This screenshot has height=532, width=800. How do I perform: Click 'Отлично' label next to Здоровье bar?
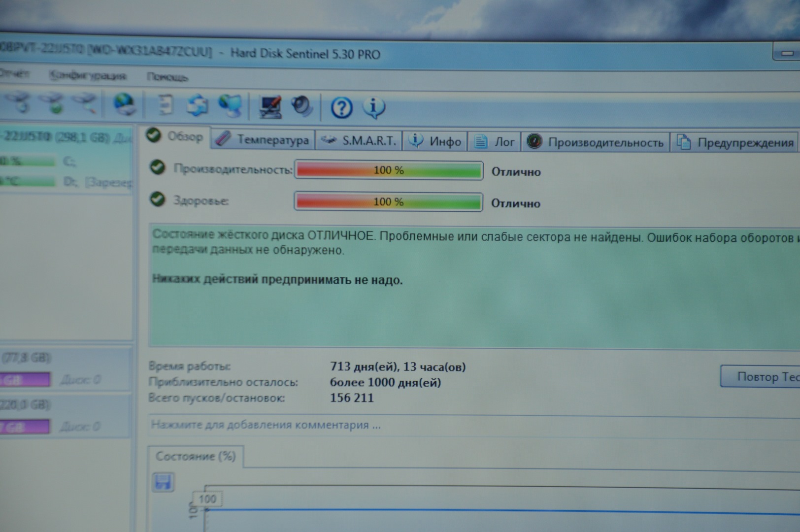tap(516, 203)
